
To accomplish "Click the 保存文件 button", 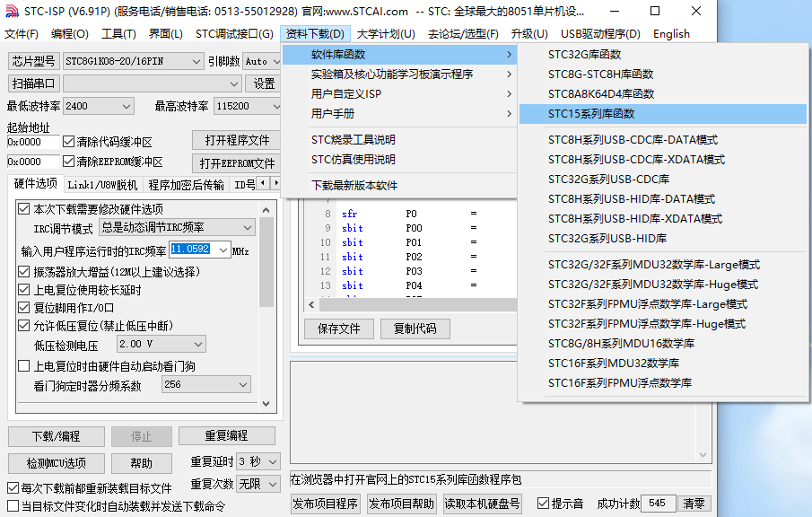I will (338, 329).
